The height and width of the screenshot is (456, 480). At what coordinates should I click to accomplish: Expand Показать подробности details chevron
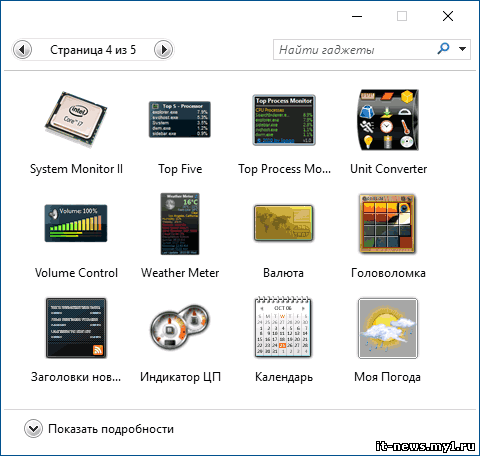(33, 429)
